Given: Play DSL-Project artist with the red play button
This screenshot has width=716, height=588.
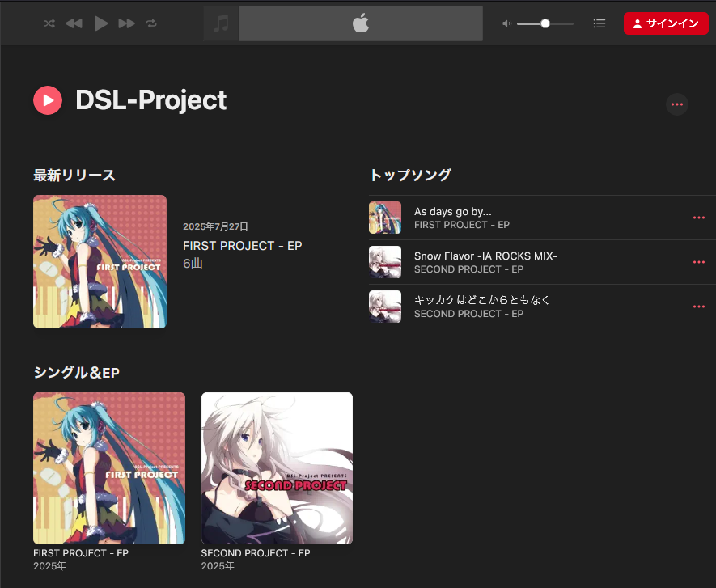Looking at the screenshot, I should tap(48, 100).
